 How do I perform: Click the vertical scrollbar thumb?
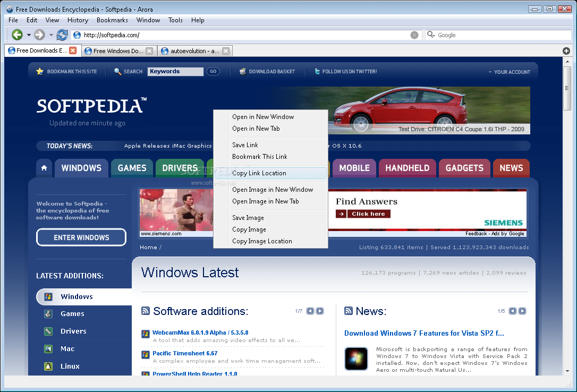pyautogui.click(x=567, y=88)
